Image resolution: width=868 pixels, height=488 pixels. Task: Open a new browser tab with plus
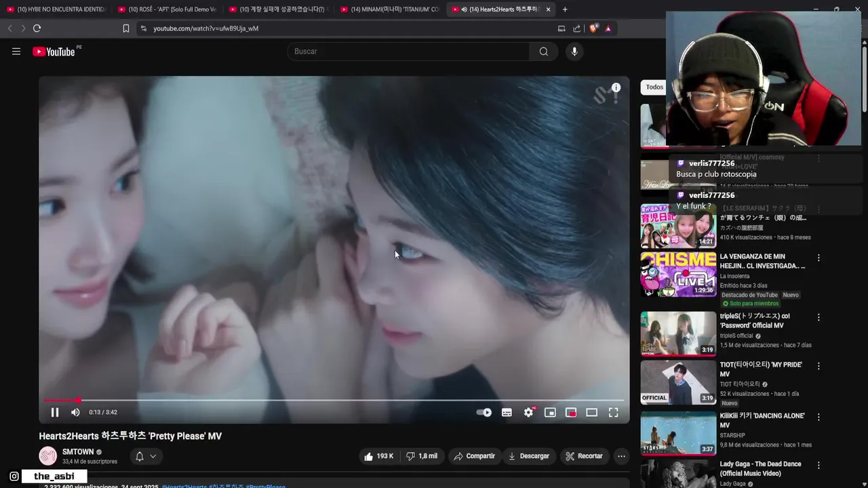[x=565, y=9]
